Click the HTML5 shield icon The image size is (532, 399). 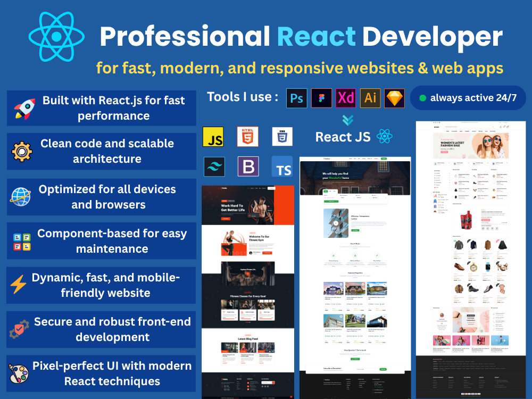247,136
